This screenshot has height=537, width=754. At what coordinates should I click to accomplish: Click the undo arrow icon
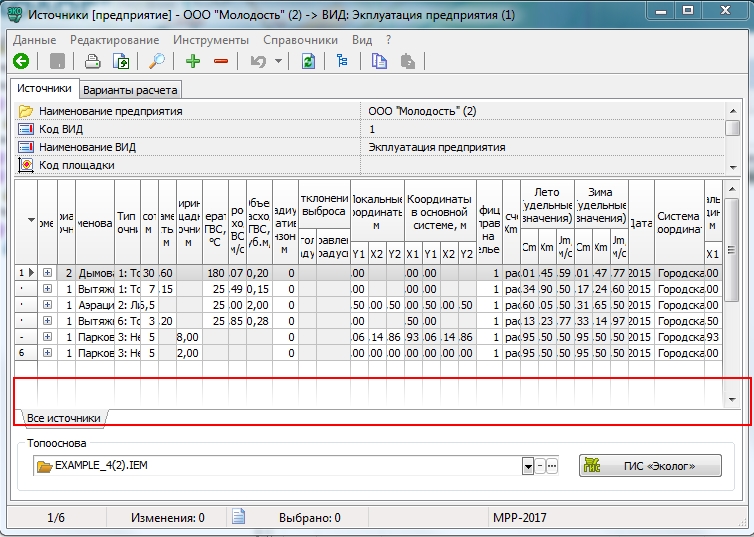click(258, 61)
